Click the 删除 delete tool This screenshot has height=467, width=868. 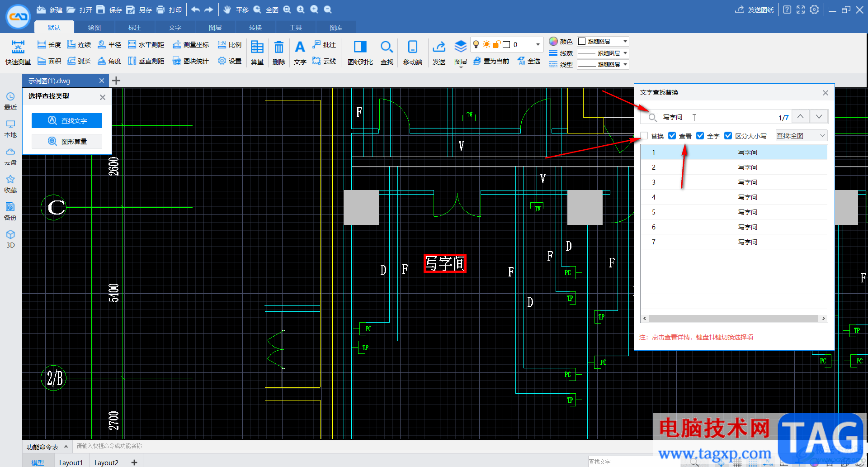[x=279, y=52]
